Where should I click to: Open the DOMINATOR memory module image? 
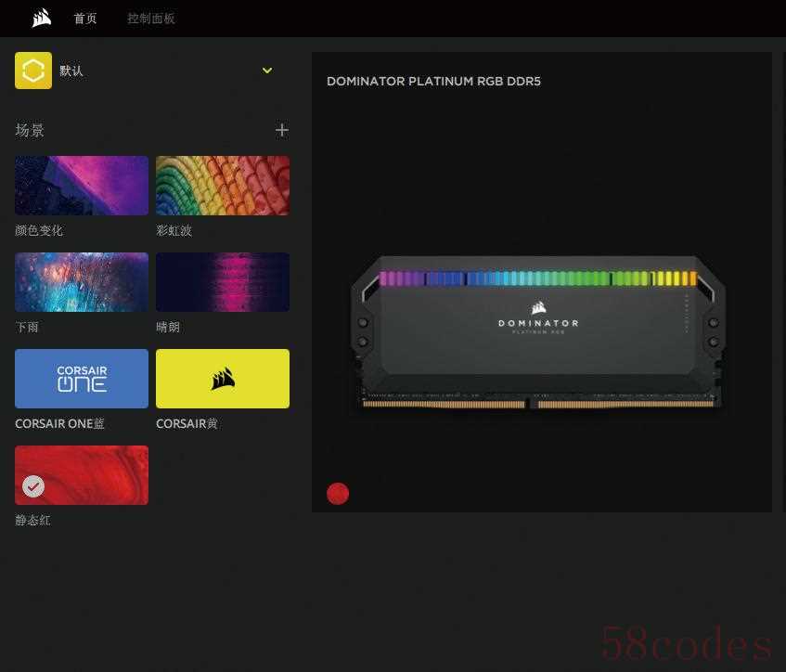[x=538, y=333]
